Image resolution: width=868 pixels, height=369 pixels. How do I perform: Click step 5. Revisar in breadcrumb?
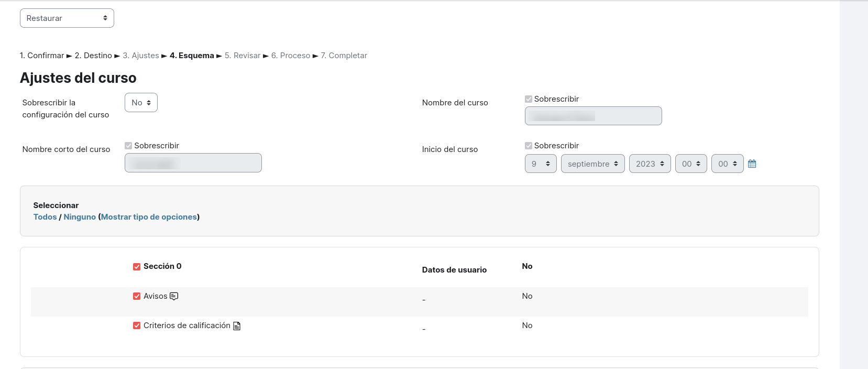click(x=243, y=56)
